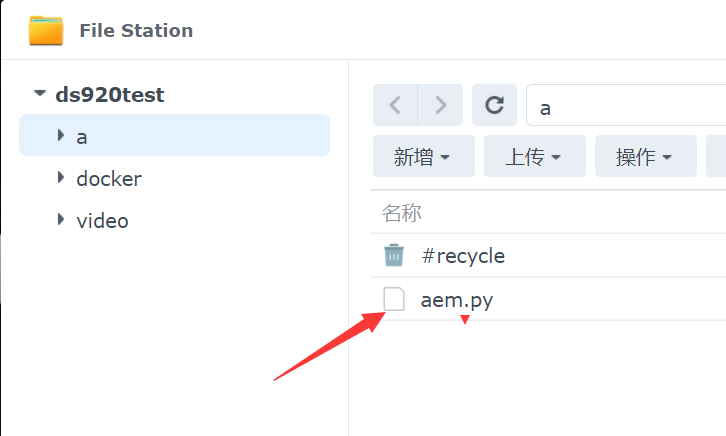This screenshot has width=726, height=436.
Task: Expand the docker folder tree arrow
Action: (61, 179)
